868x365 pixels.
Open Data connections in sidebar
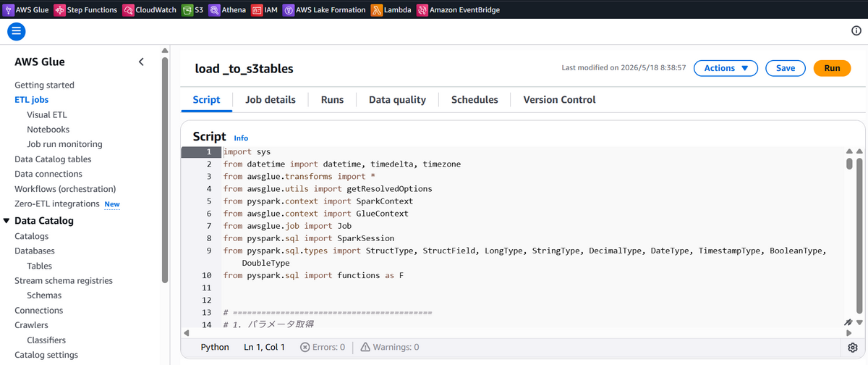(48, 174)
